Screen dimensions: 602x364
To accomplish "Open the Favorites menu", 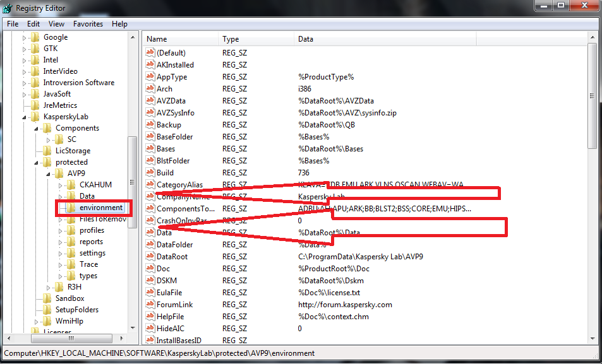I will point(88,24).
